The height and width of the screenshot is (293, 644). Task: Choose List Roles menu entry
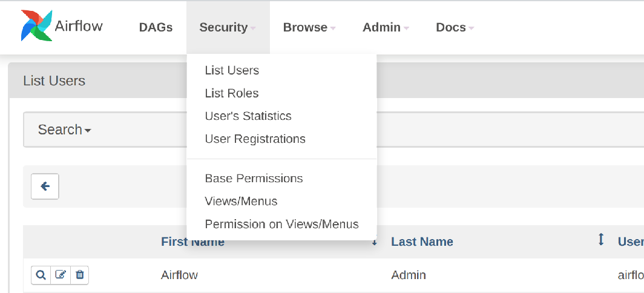tap(232, 93)
